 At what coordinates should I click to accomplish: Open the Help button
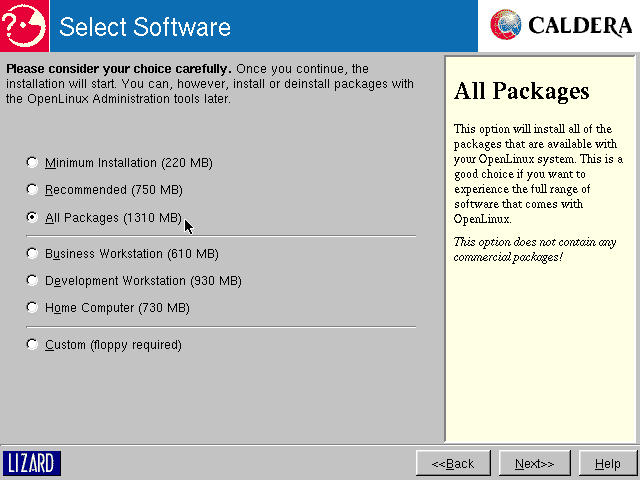click(x=607, y=463)
